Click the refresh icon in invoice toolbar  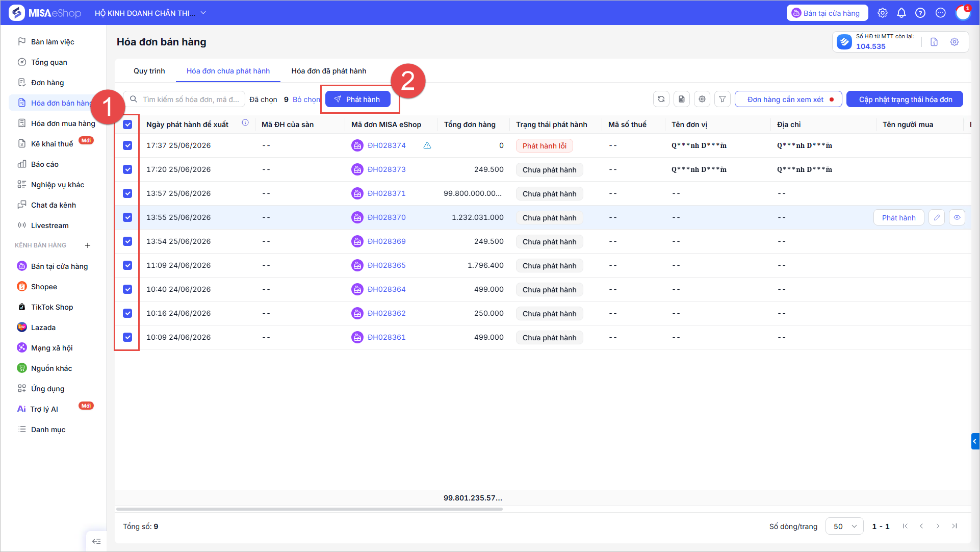661,99
